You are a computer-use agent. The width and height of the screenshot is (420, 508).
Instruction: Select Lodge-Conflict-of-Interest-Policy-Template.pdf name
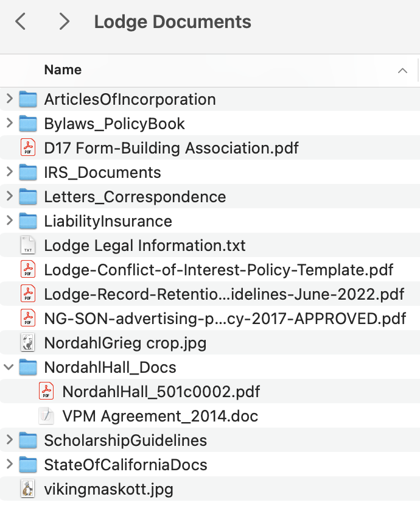click(x=219, y=270)
